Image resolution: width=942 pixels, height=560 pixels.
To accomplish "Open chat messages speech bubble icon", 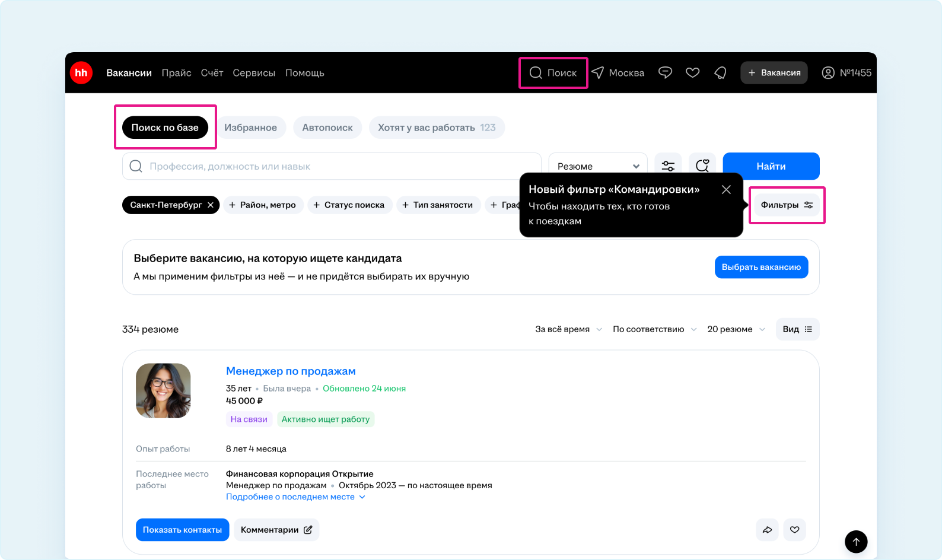I will 665,73.
